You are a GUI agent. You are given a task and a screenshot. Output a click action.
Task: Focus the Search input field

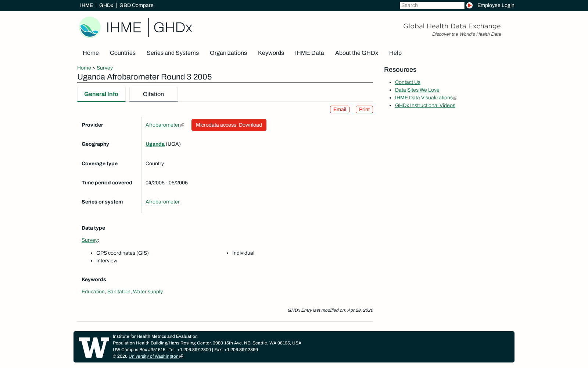(x=432, y=5)
